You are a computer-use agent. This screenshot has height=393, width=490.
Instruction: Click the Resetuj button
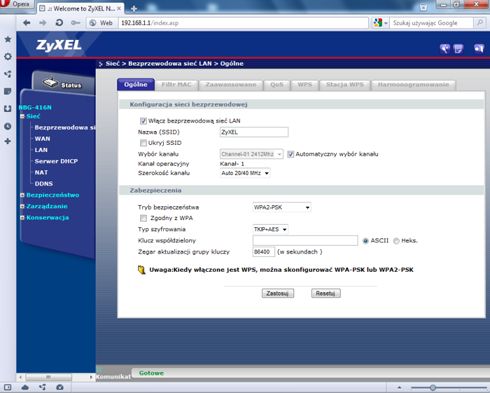[x=326, y=293]
